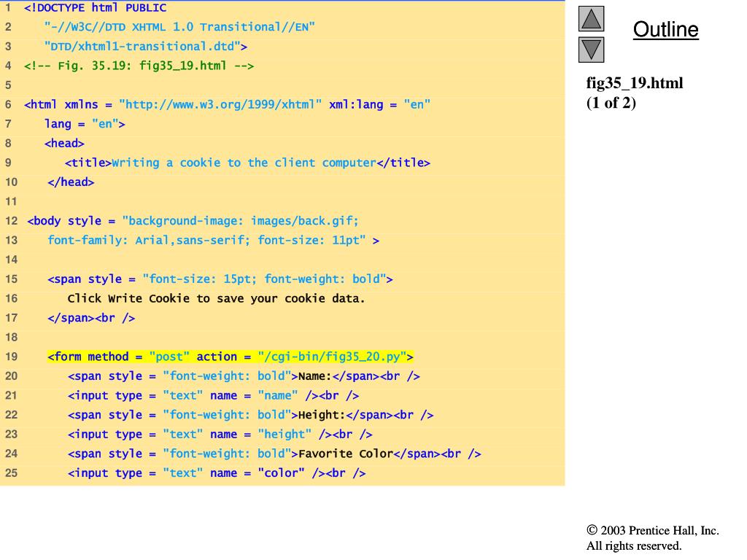The width and height of the screenshot is (747, 560).
Task: Click line number 25 in the gutter
Action: tap(11, 473)
